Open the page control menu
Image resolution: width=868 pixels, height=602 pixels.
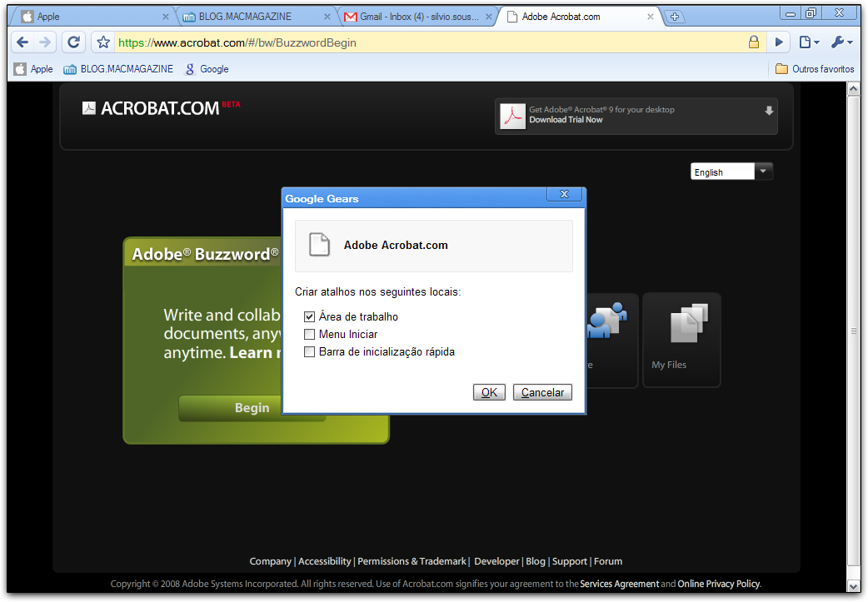coord(809,42)
